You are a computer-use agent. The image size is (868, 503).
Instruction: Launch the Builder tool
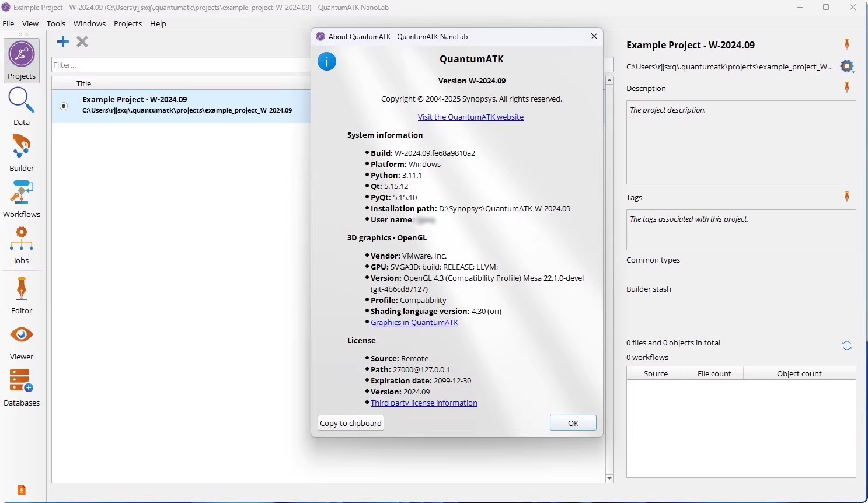[22, 153]
